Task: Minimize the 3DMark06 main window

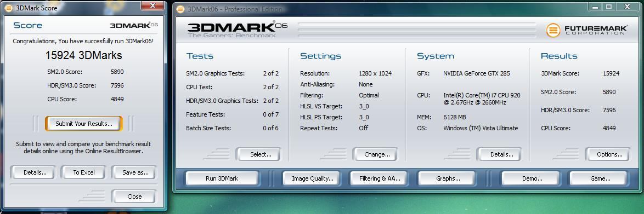Action: tap(596, 7)
